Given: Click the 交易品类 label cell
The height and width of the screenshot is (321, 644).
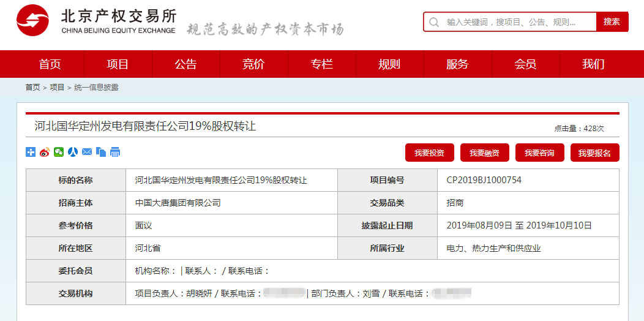Looking at the screenshot, I should [x=388, y=203].
